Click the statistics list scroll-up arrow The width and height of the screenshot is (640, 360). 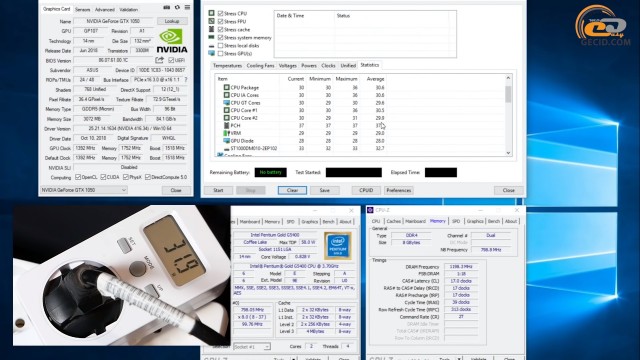pyautogui.click(x=508, y=78)
